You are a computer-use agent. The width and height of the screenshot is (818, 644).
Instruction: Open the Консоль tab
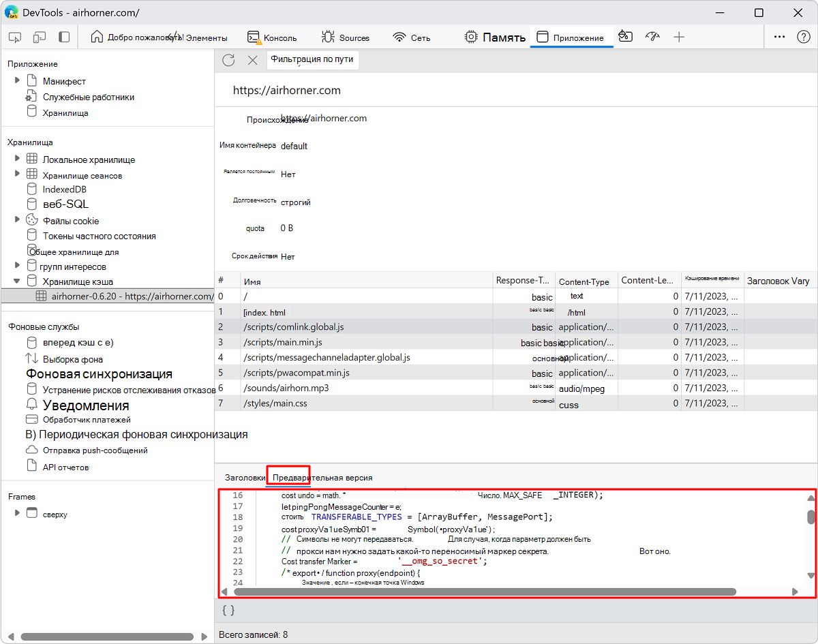[x=272, y=37]
